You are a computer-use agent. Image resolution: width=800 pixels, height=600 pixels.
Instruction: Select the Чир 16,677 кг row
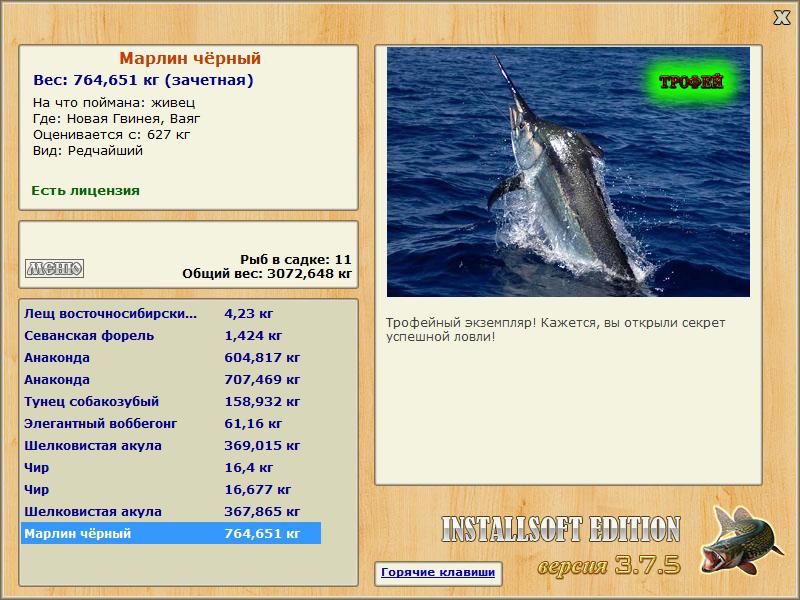pyautogui.click(x=171, y=489)
